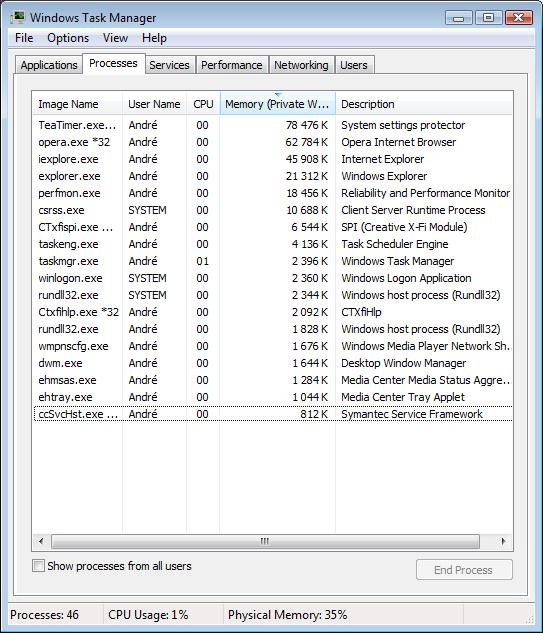
Task: Click SYSTEM user name in csrss.exe row
Action: point(147,210)
